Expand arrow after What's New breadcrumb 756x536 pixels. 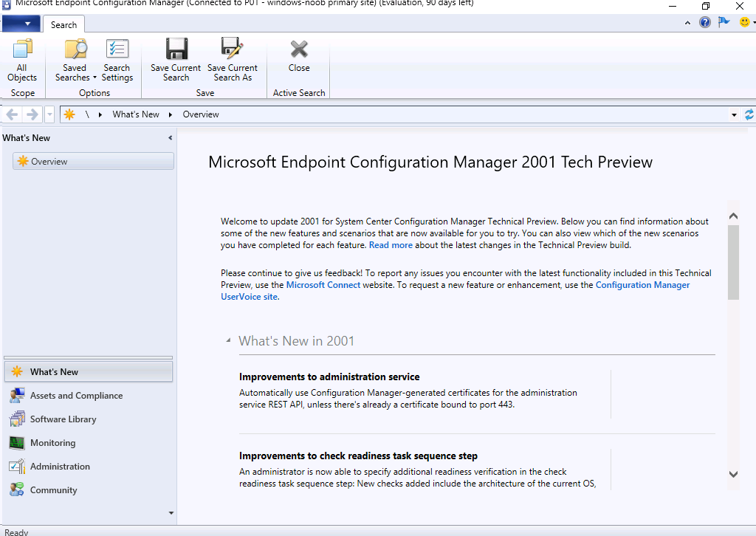pos(171,114)
